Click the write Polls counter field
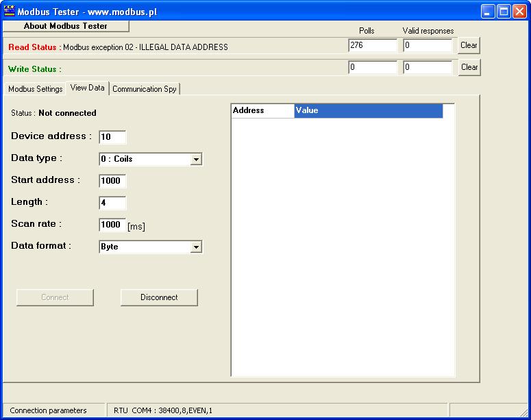 [373, 67]
